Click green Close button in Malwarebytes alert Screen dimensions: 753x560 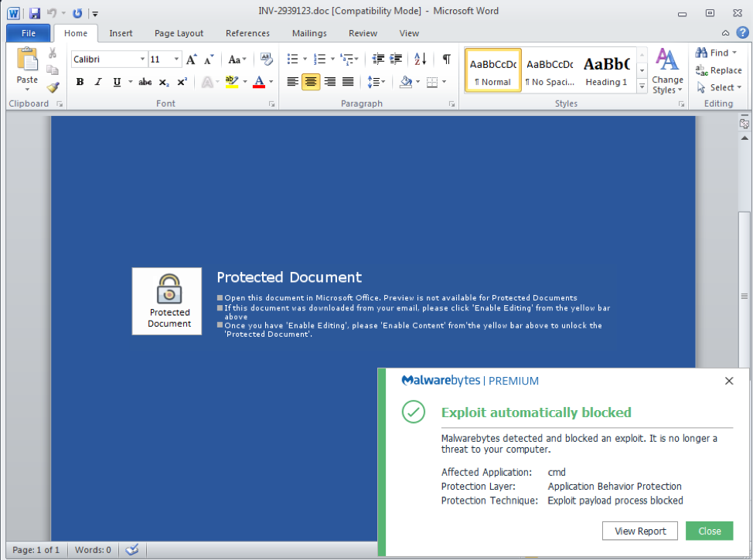(x=709, y=531)
